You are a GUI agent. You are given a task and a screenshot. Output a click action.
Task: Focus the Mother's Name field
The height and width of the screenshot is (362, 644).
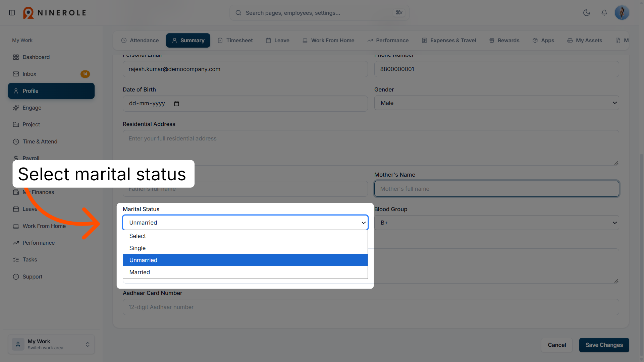point(496,189)
